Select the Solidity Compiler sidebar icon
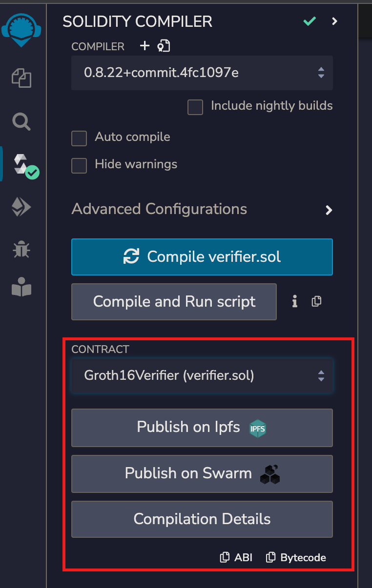 [23, 165]
